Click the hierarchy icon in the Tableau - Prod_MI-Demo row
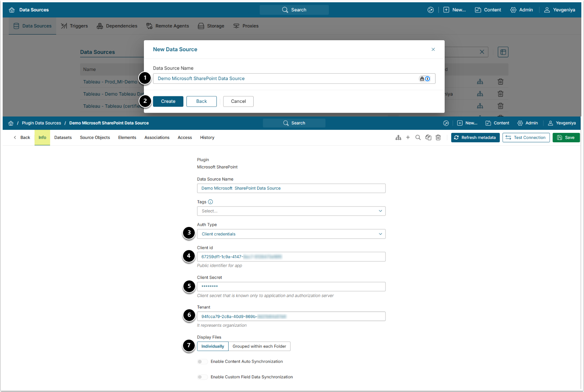The image size is (584, 392). (x=480, y=82)
